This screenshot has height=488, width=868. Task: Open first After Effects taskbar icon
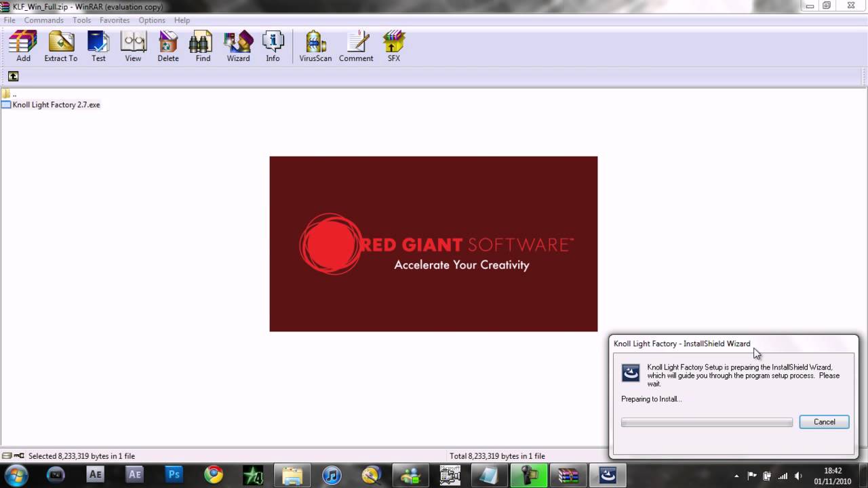(x=95, y=475)
